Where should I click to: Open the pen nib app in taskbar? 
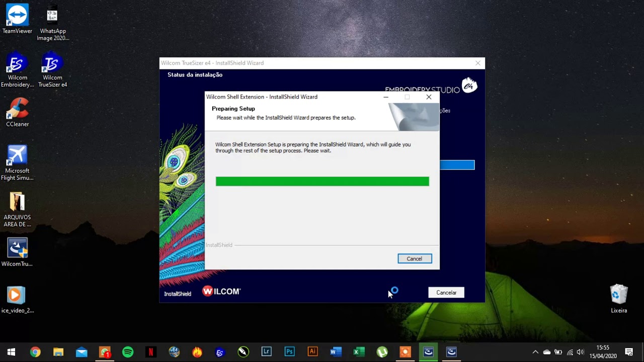point(243,352)
